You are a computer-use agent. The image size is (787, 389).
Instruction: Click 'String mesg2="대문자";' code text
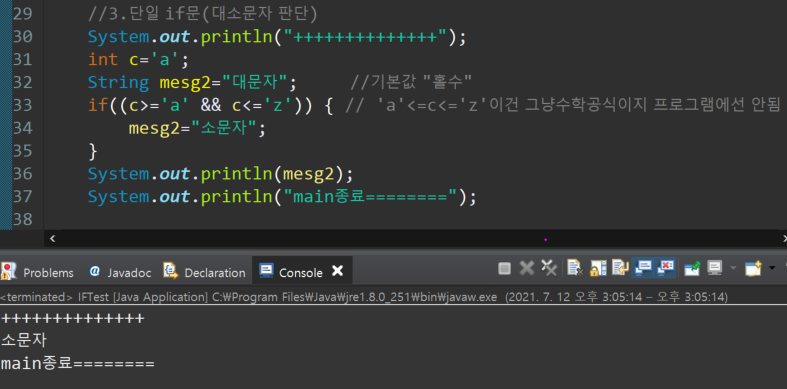click(x=193, y=82)
